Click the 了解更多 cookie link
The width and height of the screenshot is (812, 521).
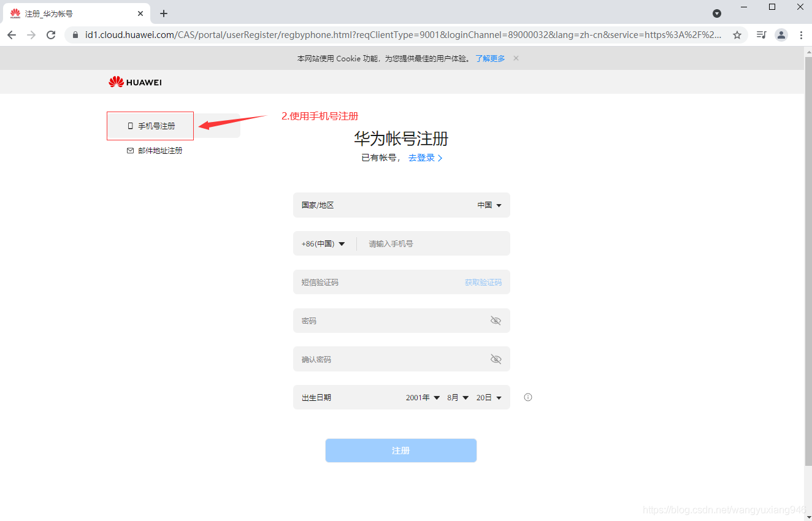pyautogui.click(x=490, y=58)
